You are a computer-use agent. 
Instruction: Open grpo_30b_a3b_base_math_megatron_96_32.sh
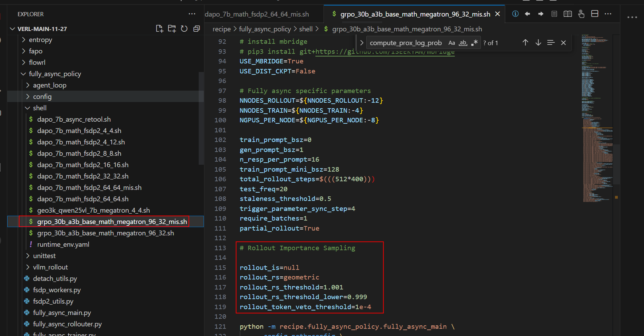pyautogui.click(x=106, y=233)
